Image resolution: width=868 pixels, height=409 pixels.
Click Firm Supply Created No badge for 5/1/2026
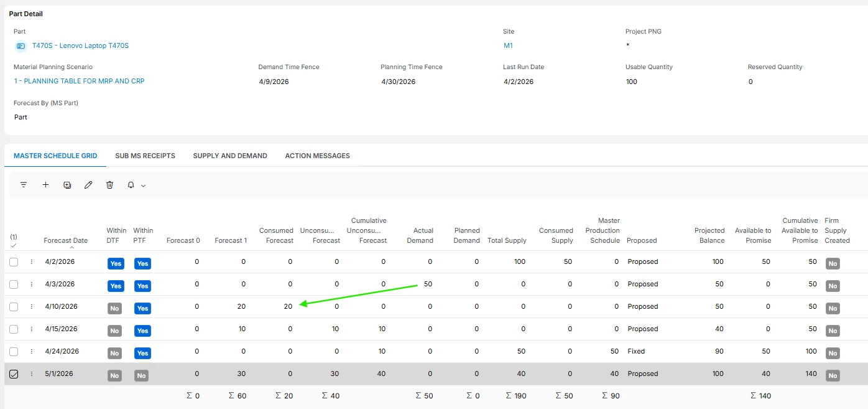[833, 375]
